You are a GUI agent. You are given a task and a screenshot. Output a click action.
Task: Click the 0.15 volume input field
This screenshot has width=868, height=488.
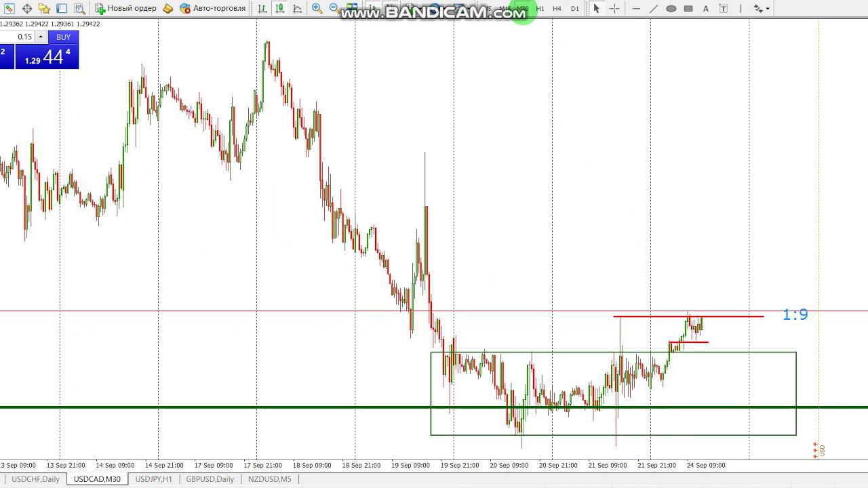[17, 37]
